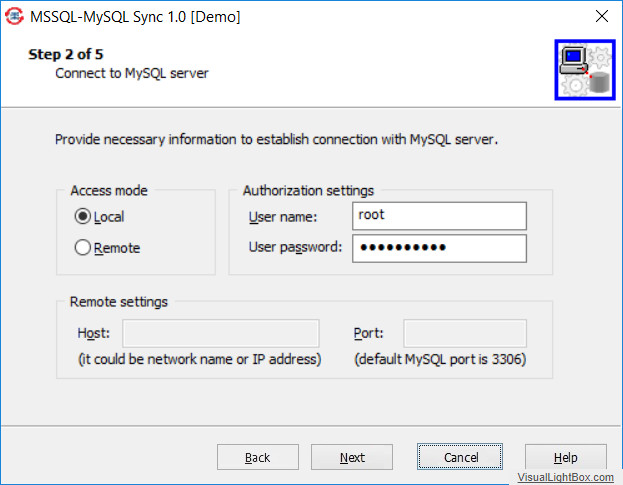Close the MSSQL-MySQL Sync window
The width and height of the screenshot is (623, 485).
click(x=602, y=16)
